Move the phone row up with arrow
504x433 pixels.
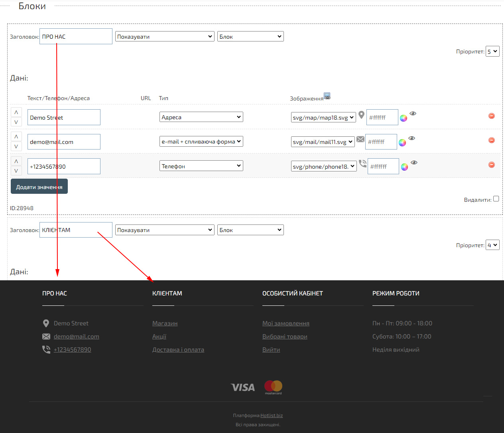coord(16,161)
